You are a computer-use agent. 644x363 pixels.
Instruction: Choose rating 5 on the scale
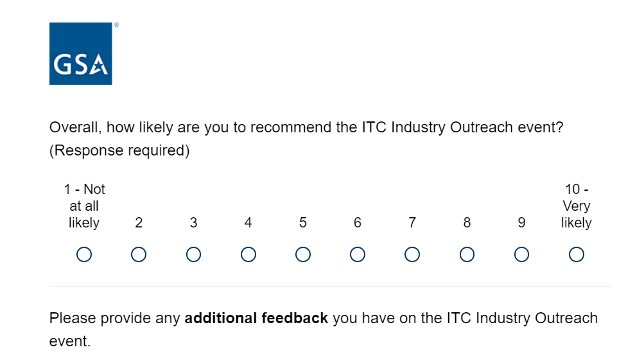tap(302, 254)
